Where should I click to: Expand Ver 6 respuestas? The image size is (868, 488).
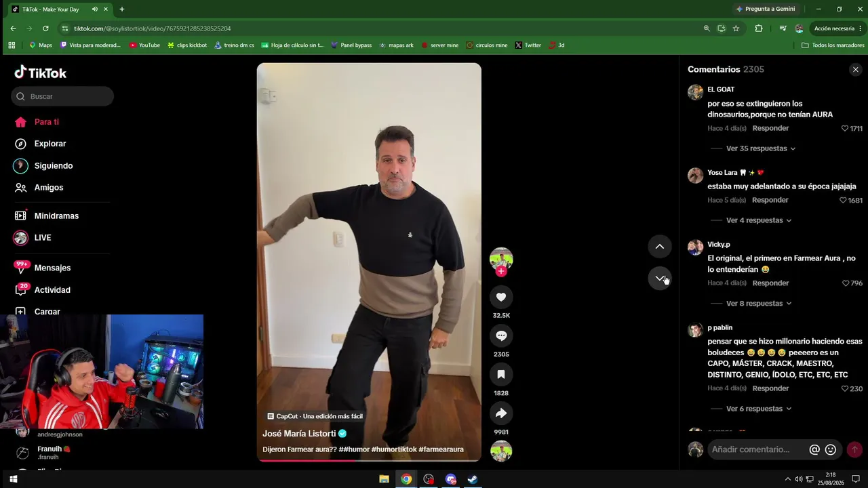coord(758,409)
